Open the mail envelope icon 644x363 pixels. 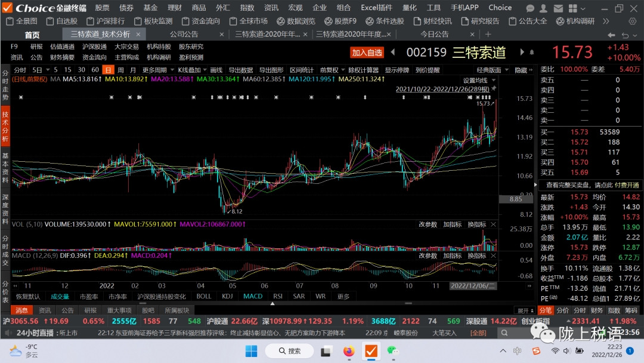(558, 8)
